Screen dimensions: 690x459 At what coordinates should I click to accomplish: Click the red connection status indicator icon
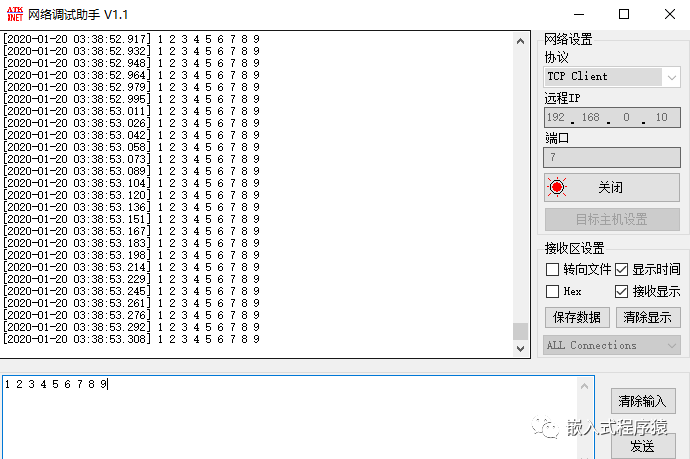[557, 187]
